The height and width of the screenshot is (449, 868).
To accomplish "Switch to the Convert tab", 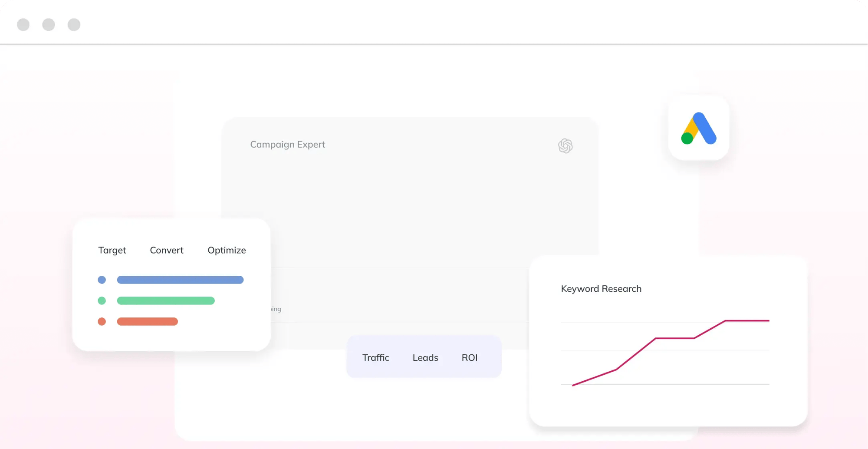I will click(167, 250).
